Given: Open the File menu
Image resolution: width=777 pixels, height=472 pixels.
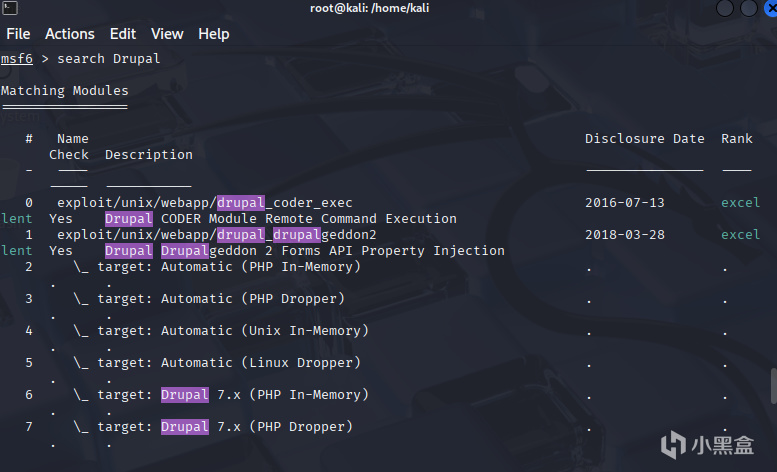Looking at the screenshot, I should [x=18, y=34].
